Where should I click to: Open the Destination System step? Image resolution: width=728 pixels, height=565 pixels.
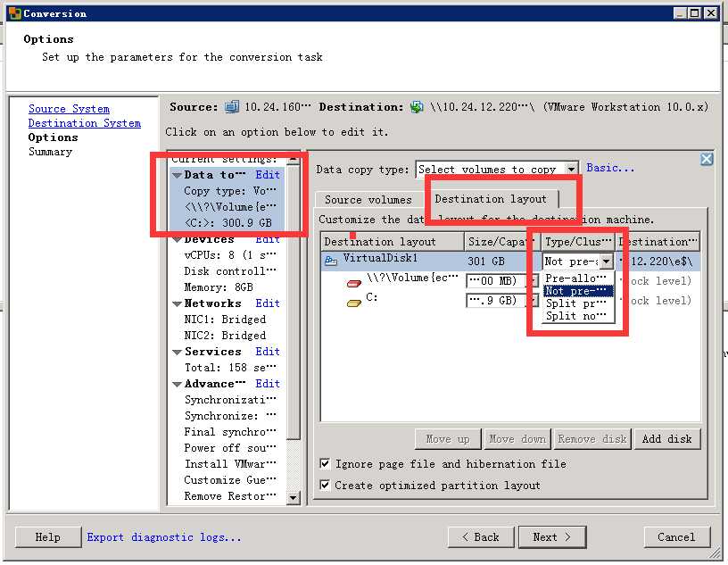point(85,123)
